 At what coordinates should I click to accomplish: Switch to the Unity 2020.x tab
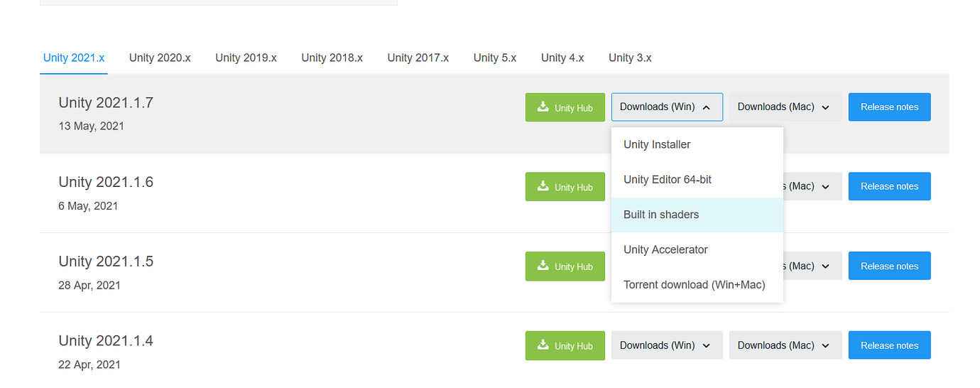pos(160,58)
